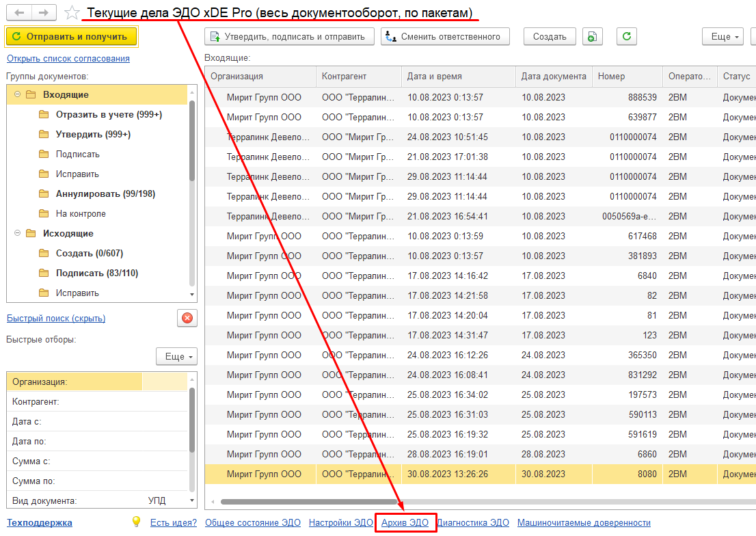Sort by the Организация column header
The height and width of the screenshot is (536, 756).
pos(260,76)
